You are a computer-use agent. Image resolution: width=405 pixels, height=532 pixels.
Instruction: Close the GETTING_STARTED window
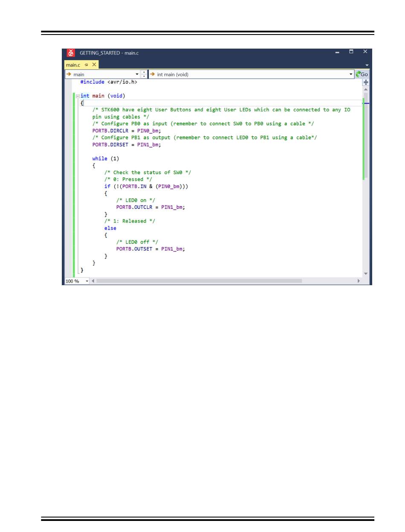(365, 52)
